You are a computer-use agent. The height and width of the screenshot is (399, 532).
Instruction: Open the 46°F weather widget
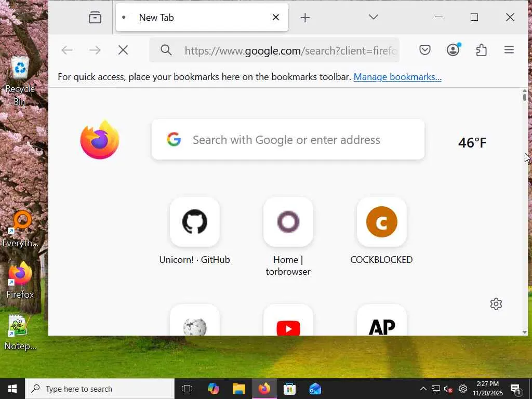(x=472, y=142)
